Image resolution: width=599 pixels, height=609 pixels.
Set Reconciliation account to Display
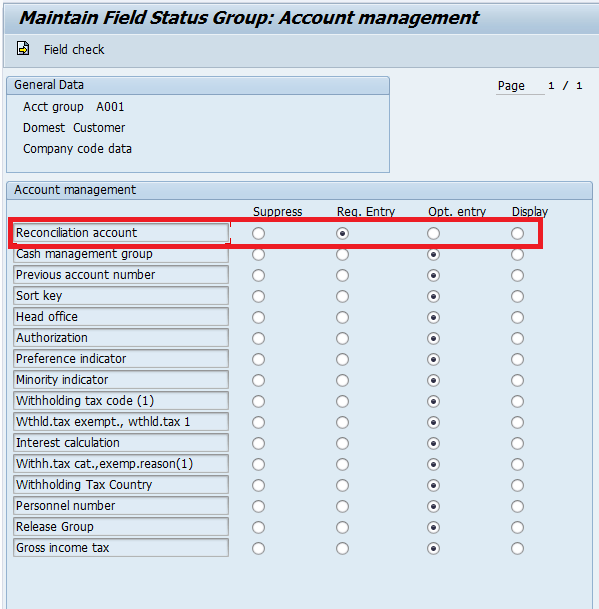point(517,233)
